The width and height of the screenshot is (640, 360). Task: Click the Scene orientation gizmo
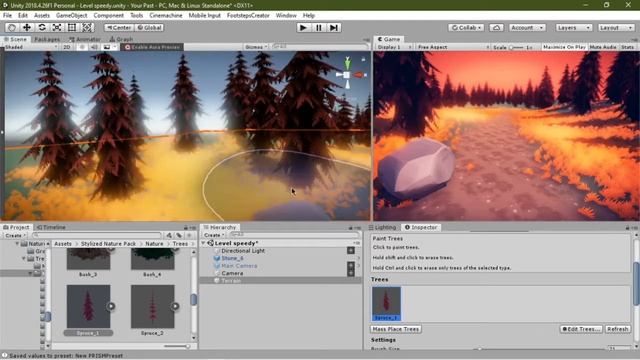pos(347,75)
